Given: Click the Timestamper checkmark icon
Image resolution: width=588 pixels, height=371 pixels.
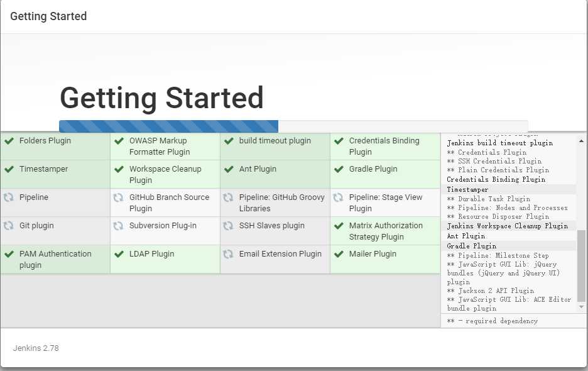Looking at the screenshot, I should click(9, 169).
